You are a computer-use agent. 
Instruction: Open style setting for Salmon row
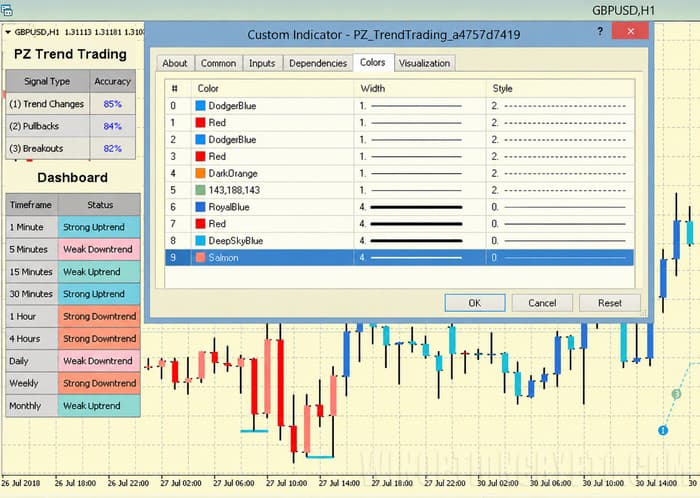point(560,257)
